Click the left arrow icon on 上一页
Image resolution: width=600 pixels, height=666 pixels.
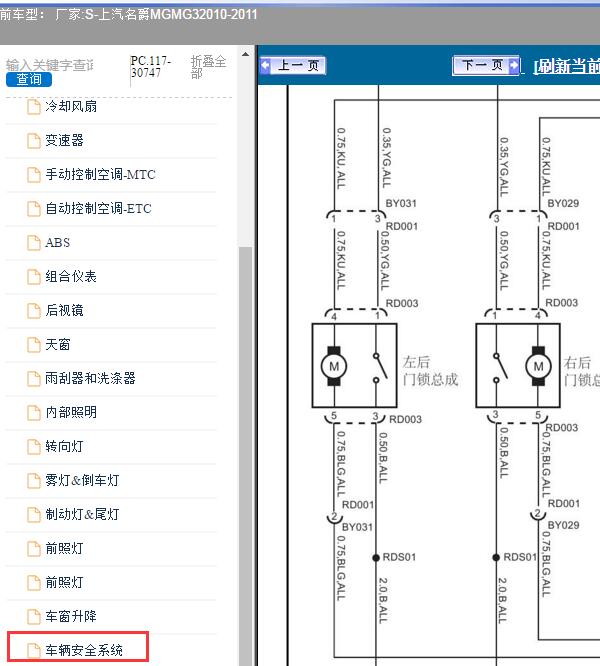(x=265, y=65)
